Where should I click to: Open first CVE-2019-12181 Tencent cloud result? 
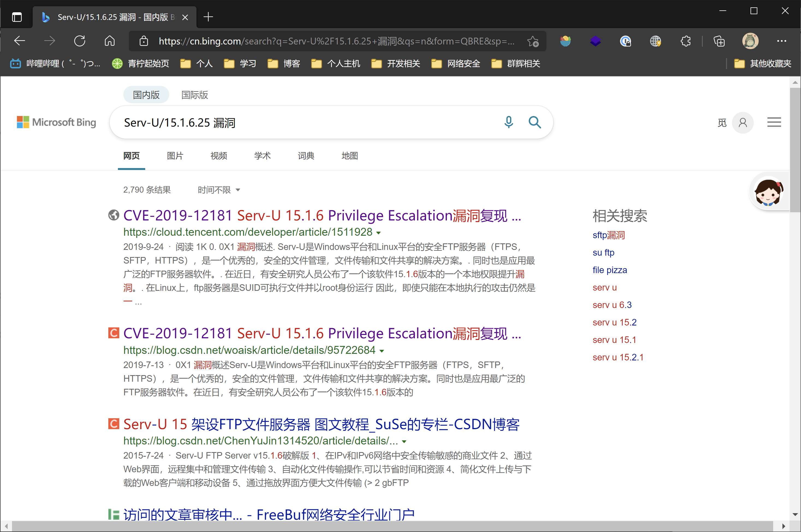[x=322, y=216]
